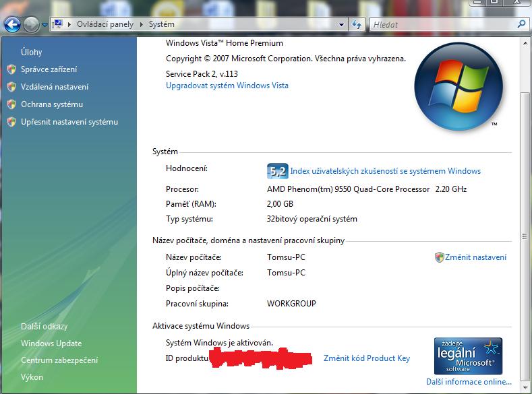
Task: Open Správce zařízení task
Action: click(x=49, y=69)
